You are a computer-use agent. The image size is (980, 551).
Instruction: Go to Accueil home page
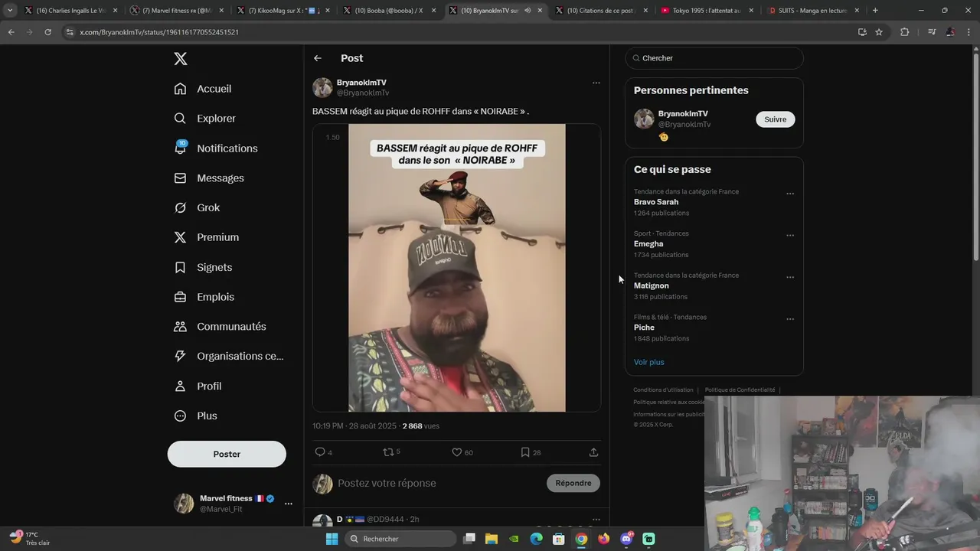tap(203, 89)
